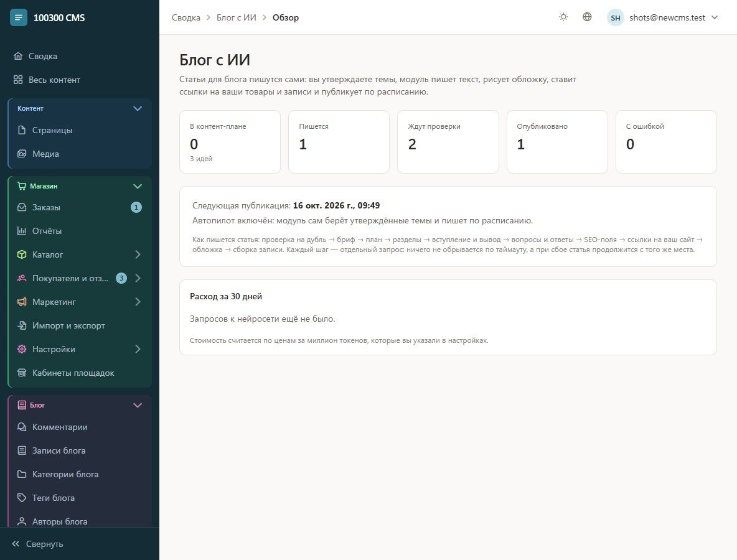The image size is (737, 560).
Task: Open Весь контент in sidebar
Action: [x=80, y=80]
